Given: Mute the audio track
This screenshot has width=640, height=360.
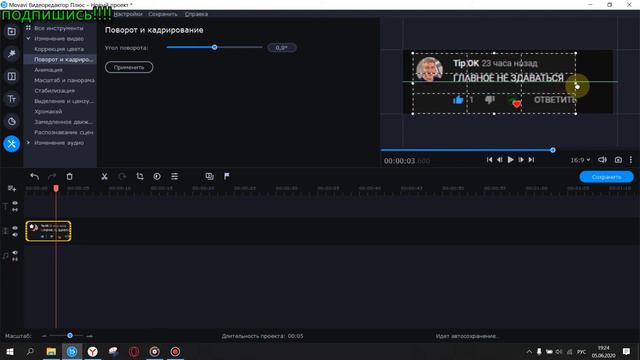Looking at the screenshot, I should coord(15,253).
